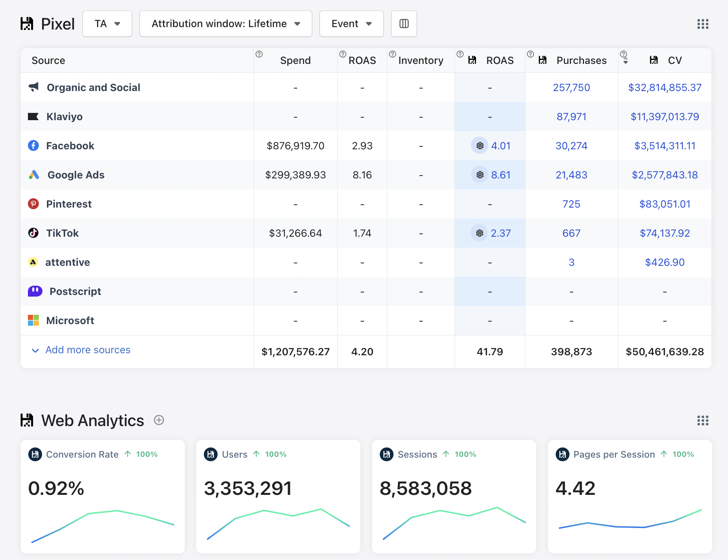The height and width of the screenshot is (560, 728).
Task: Click the Web Analytics logo icon
Action: [x=27, y=420]
